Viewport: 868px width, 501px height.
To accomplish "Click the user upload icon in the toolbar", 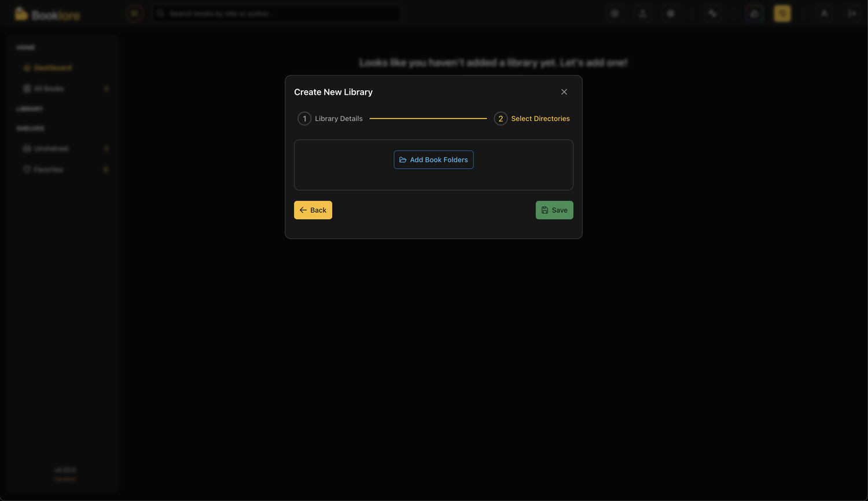I will click(x=642, y=13).
